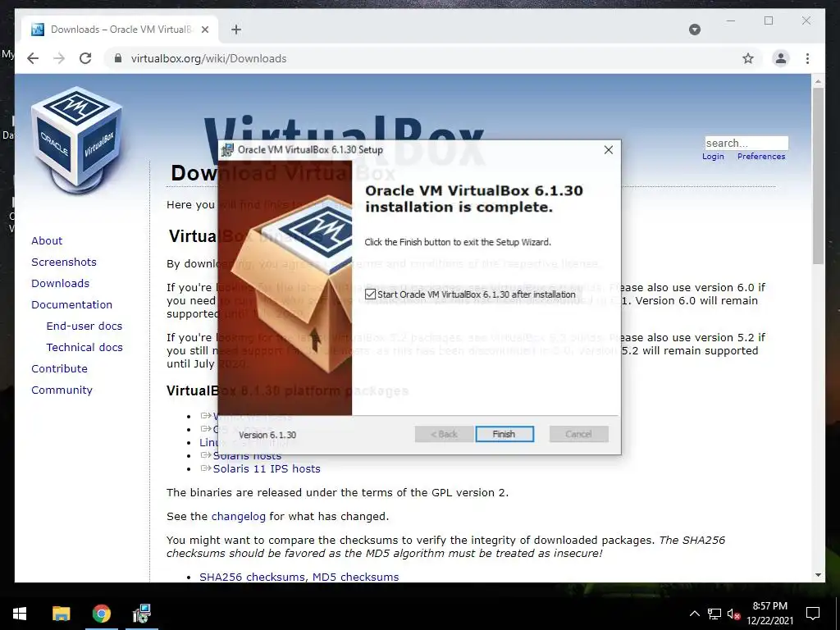Reload the VirtualBox downloads page
The height and width of the screenshot is (630, 840).
[x=85, y=58]
